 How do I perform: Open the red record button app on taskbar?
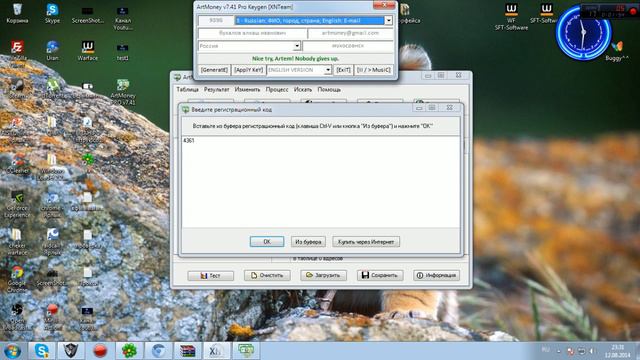(x=100, y=351)
